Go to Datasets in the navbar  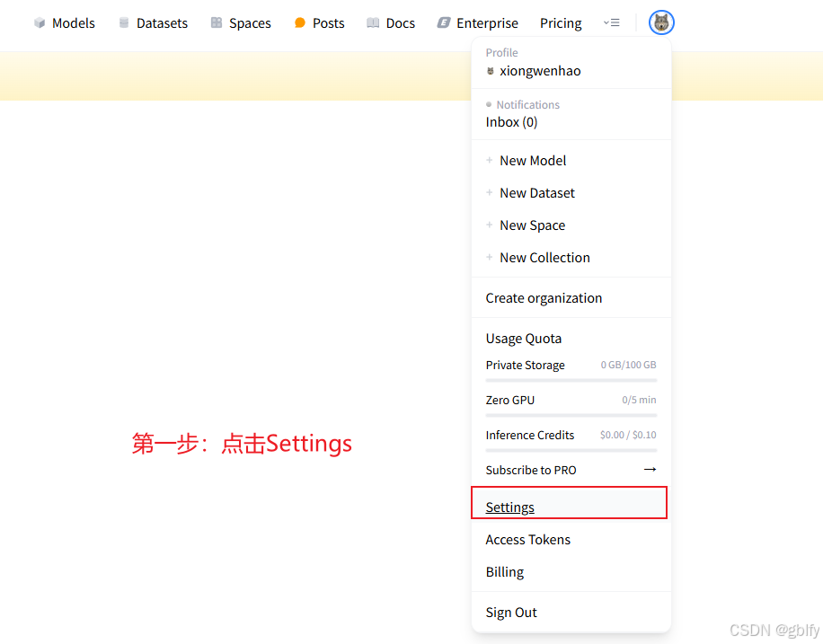click(x=162, y=23)
